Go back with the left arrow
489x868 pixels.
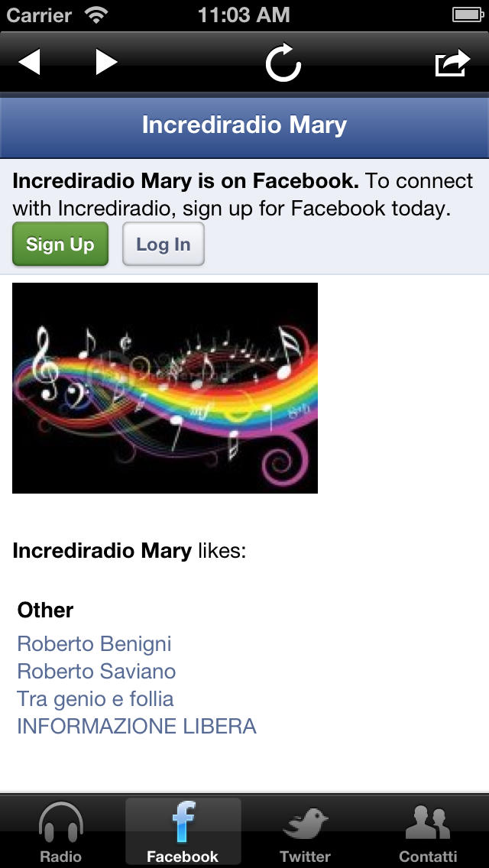tap(29, 62)
